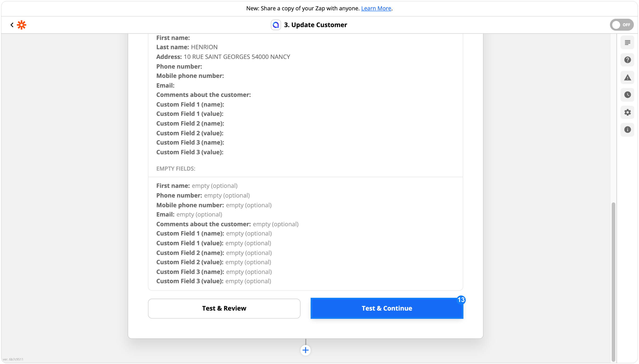The width and height of the screenshot is (639, 364).
Task: Click the 'EMPTY FIELDS:' heading
Action: (176, 168)
